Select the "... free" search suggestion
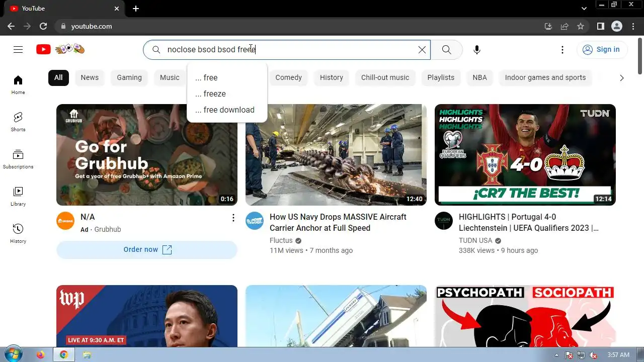The width and height of the screenshot is (644, 362). click(227, 77)
